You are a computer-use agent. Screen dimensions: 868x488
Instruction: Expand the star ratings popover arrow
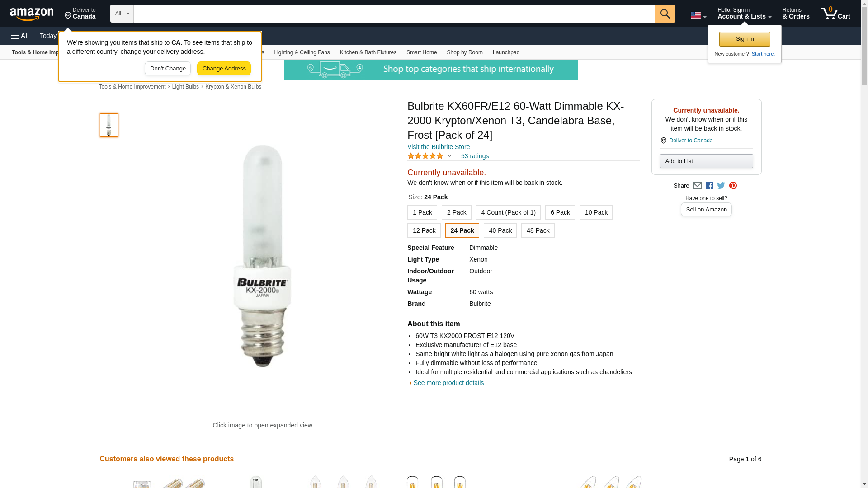(449, 156)
